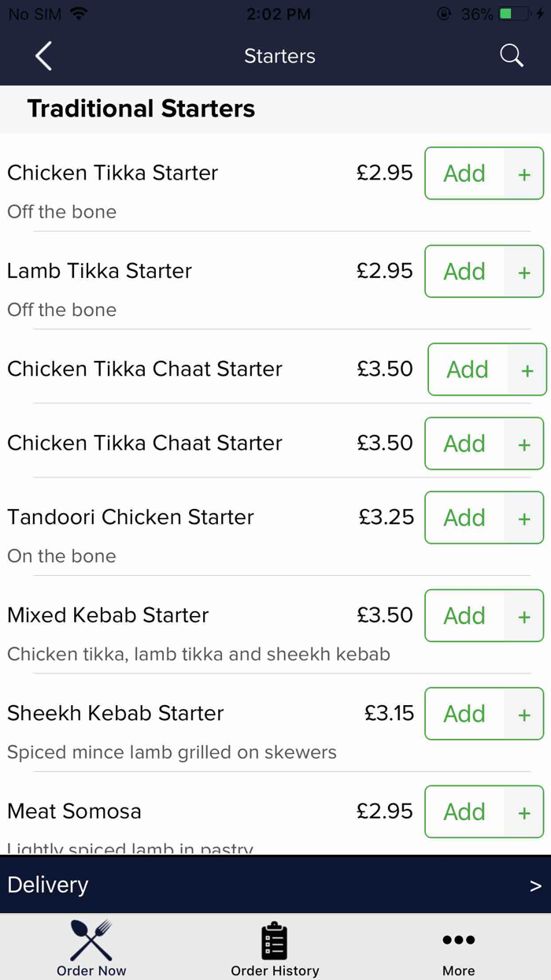Tap plus icon for Lamb Tikka Starter
Screen dimensions: 551x980
point(524,272)
